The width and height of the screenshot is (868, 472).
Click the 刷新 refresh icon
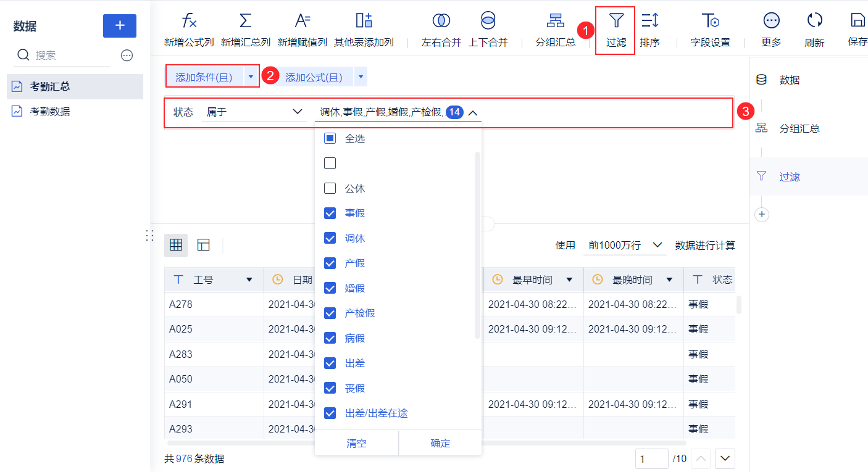click(x=814, y=20)
